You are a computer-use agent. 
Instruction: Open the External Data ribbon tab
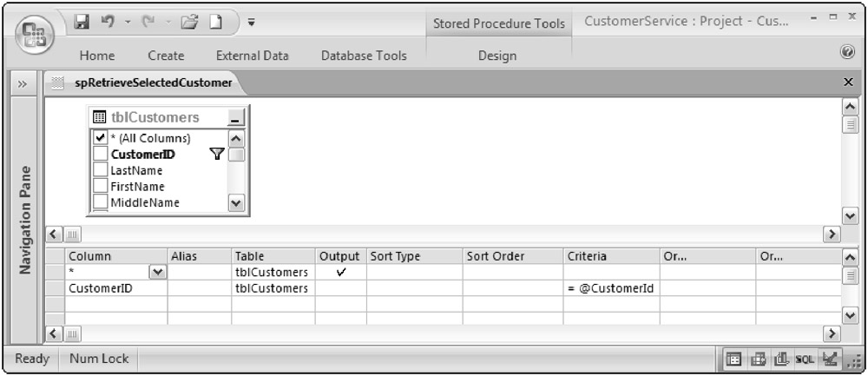(252, 56)
